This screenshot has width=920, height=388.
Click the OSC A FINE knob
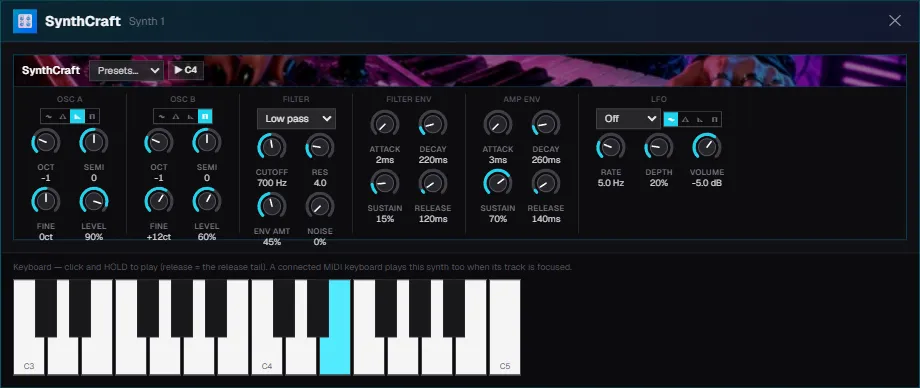46,201
